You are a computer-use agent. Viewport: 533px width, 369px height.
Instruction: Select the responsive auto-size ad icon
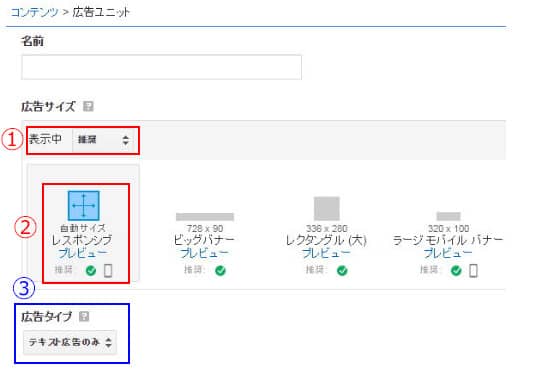coord(84,206)
